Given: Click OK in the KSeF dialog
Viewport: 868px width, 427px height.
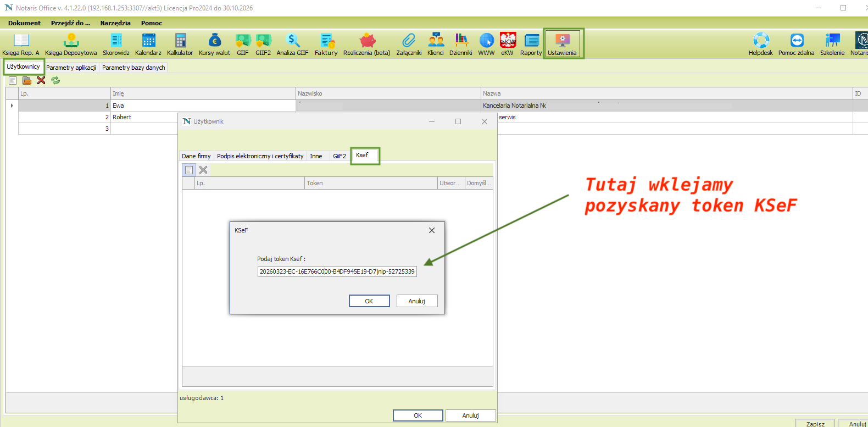Looking at the screenshot, I should click(x=369, y=301).
